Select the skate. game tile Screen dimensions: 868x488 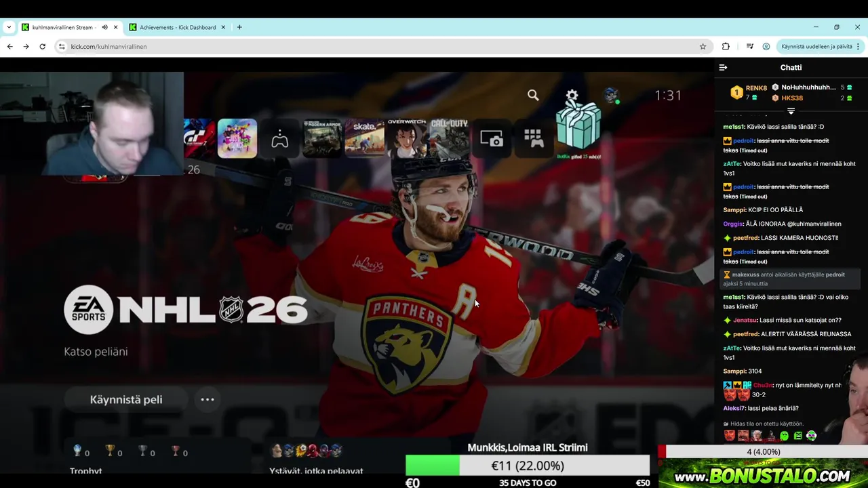pyautogui.click(x=364, y=138)
